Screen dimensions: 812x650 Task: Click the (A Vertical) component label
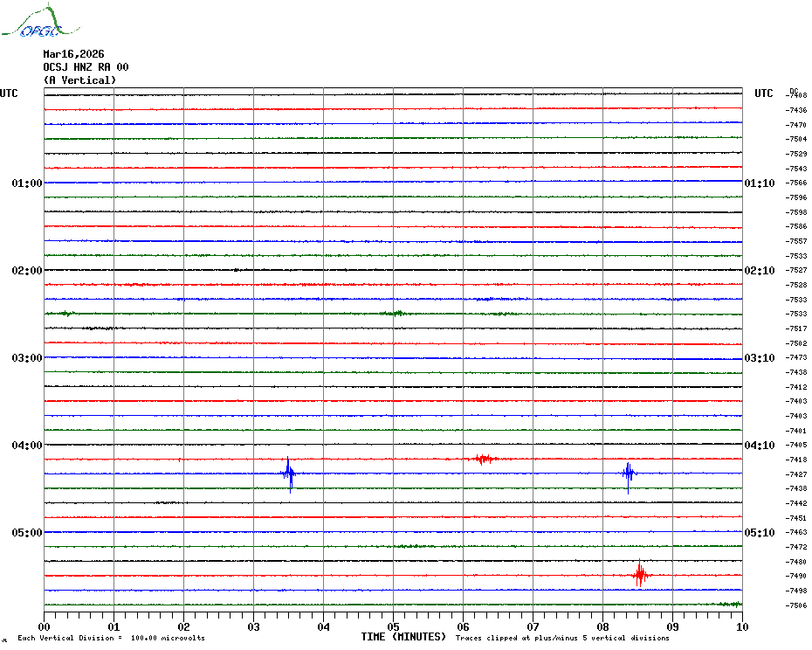(79, 80)
